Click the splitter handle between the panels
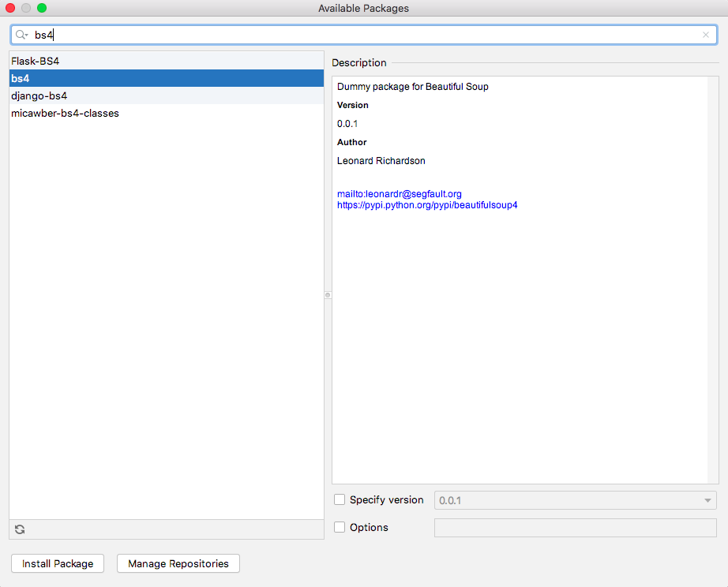The width and height of the screenshot is (728, 587). [328, 295]
